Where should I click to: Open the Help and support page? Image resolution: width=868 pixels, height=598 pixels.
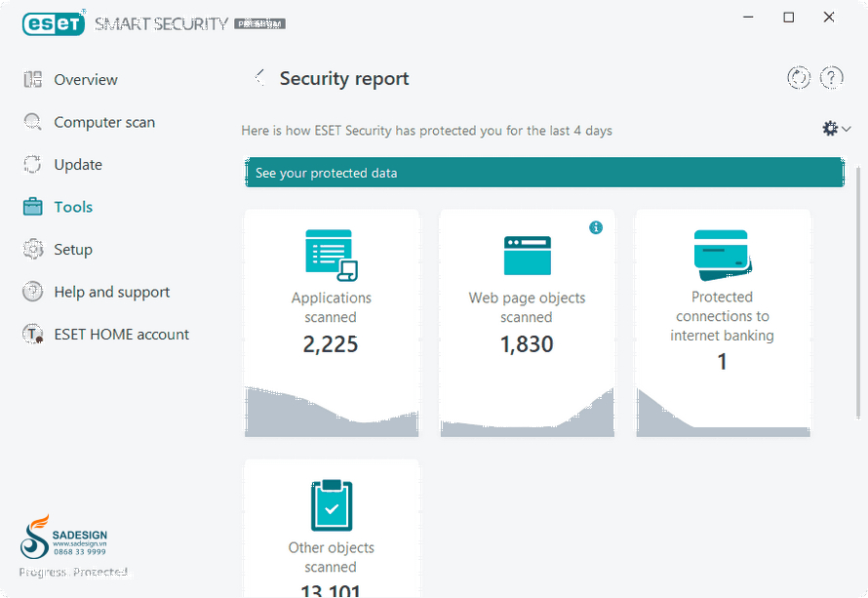112,292
